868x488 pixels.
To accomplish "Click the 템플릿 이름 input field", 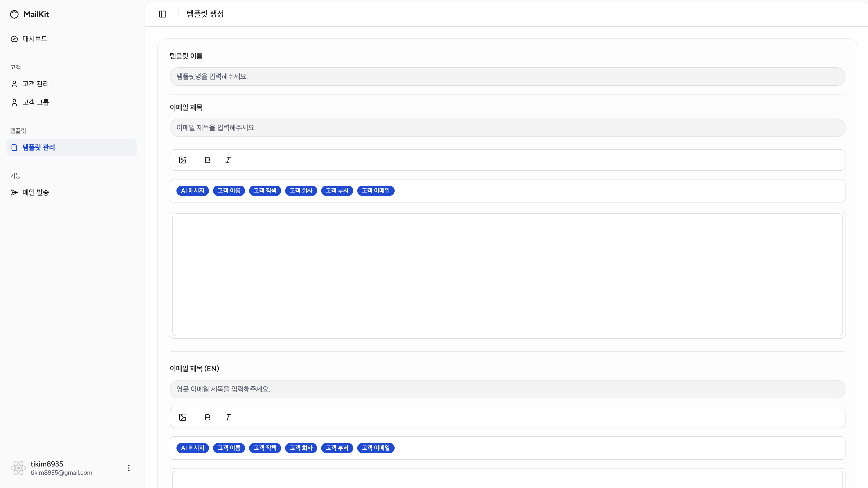I will tap(507, 77).
